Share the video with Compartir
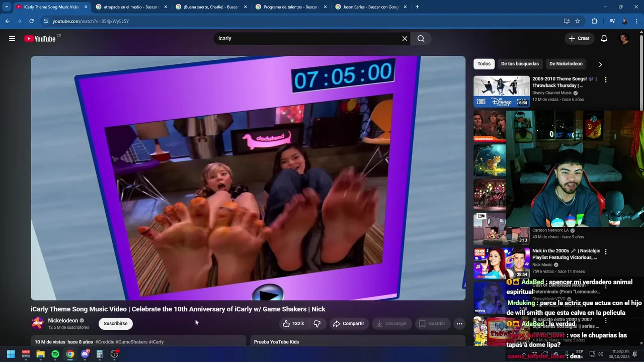Viewport: 644px width, 362px height. tap(348, 324)
